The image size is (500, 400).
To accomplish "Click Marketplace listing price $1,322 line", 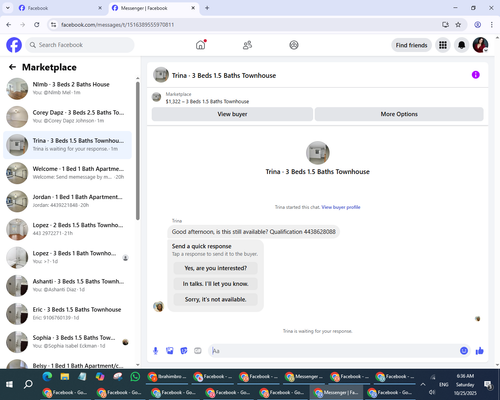I will point(207,101).
